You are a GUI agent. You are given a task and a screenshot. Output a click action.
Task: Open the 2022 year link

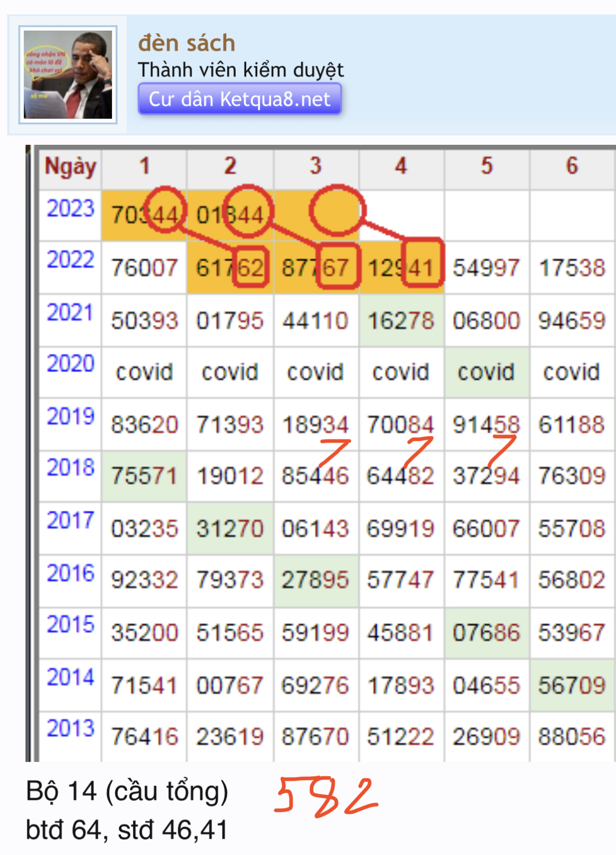(x=71, y=260)
